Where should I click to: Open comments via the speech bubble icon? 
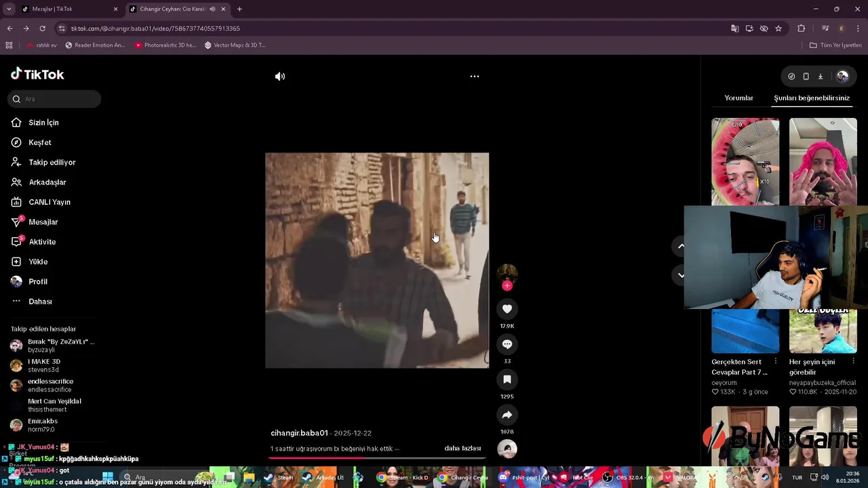click(507, 344)
